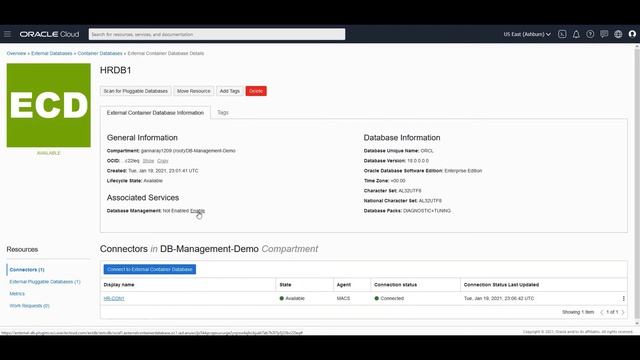The height and width of the screenshot is (360, 640).
Task: Open the help question mark icon
Action: pyautogui.click(x=590, y=34)
